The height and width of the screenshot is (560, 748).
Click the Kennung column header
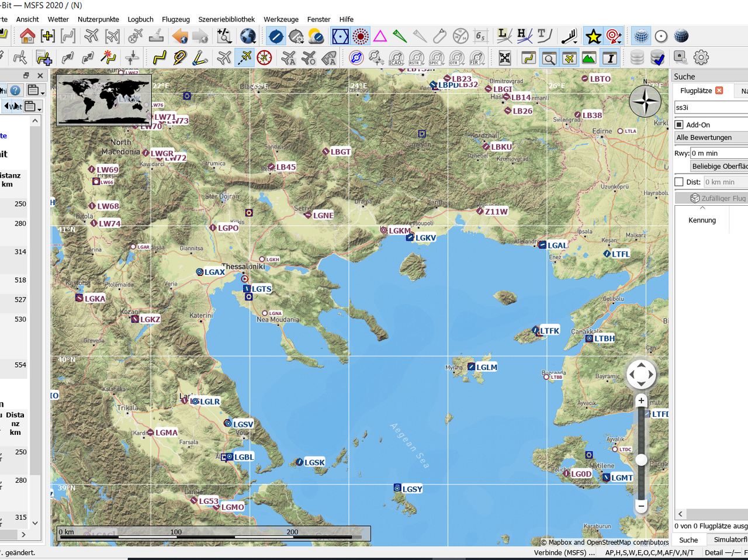pyautogui.click(x=702, y=220)
